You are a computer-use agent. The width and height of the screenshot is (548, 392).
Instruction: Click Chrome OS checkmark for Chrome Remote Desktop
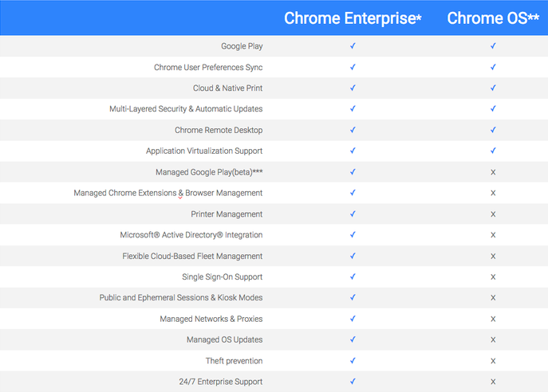[x=493, y=130]
